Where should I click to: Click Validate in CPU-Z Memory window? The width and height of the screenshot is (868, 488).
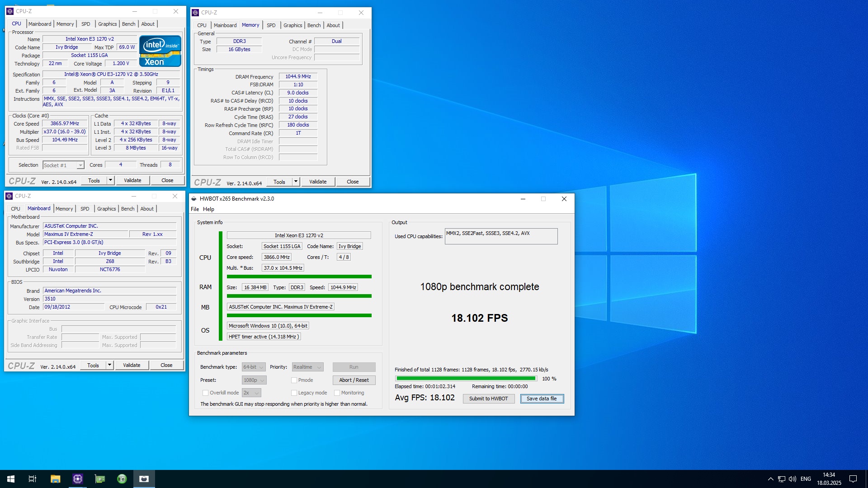pos(318,182)
